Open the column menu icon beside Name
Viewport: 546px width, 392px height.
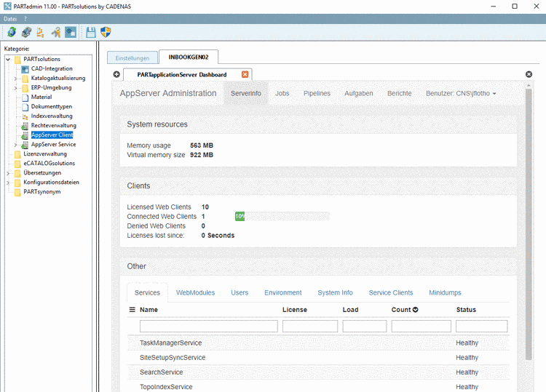tap(132, 310)
